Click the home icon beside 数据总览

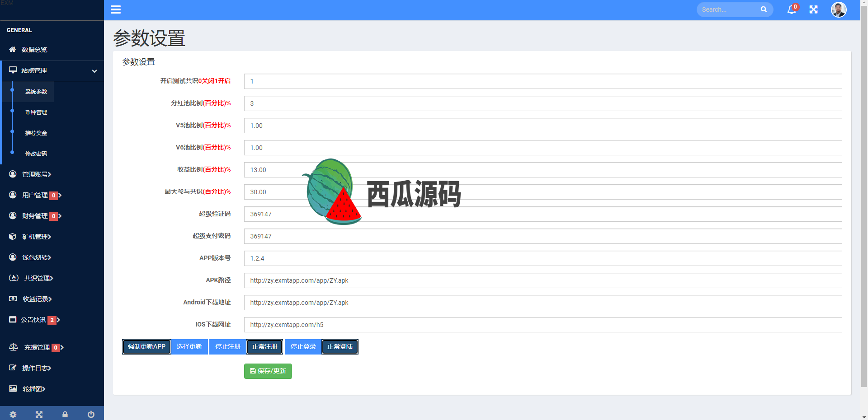(13, 49)
